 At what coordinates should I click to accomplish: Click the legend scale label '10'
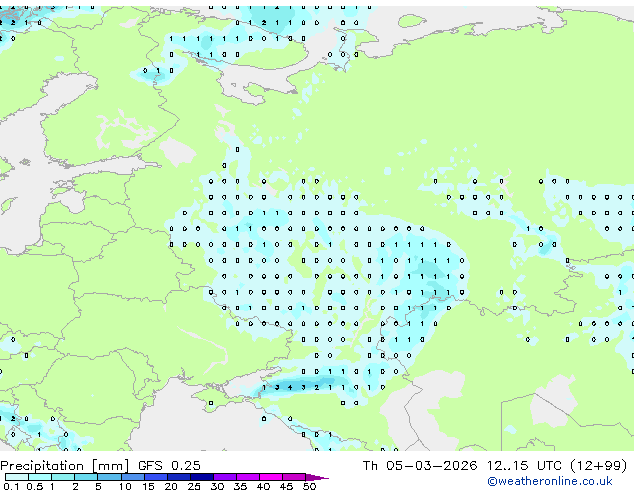[125, 486]
